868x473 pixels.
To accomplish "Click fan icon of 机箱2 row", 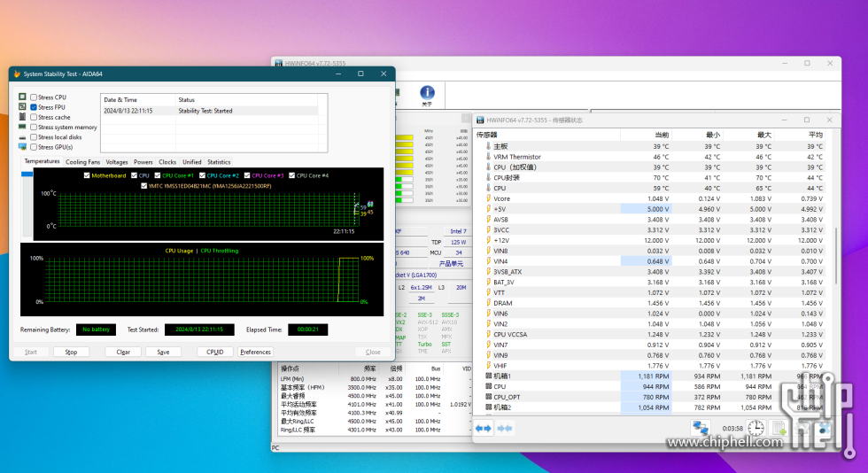I will pos(488,407).
